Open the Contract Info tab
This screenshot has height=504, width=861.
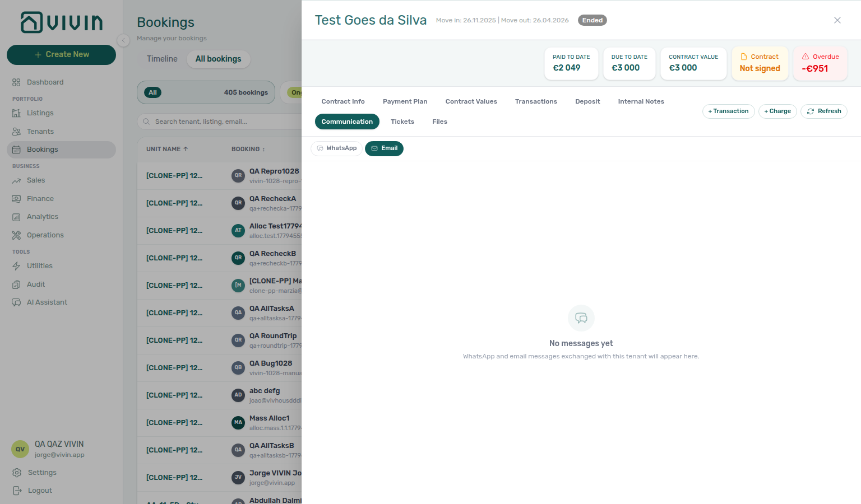[x=343, y=101]
